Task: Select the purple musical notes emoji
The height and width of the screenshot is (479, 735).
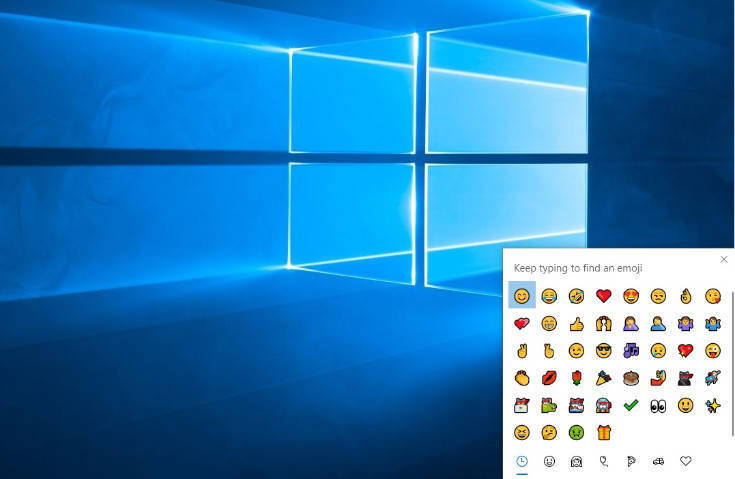Action: (630, 351)
